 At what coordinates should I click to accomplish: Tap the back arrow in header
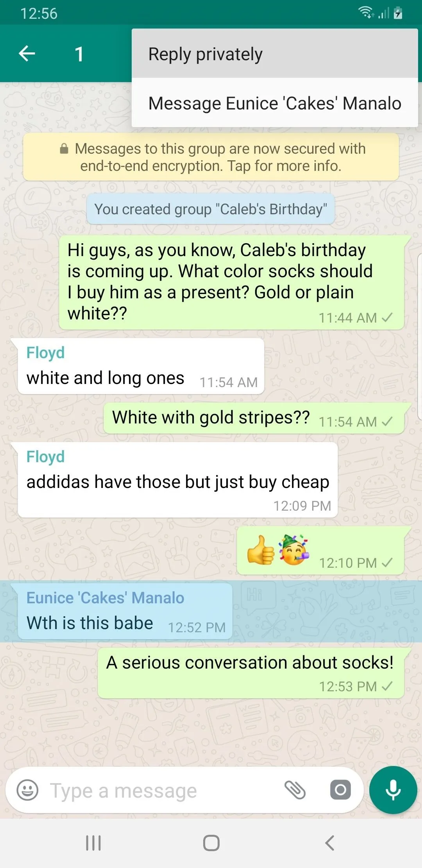[x=27, y=54]
